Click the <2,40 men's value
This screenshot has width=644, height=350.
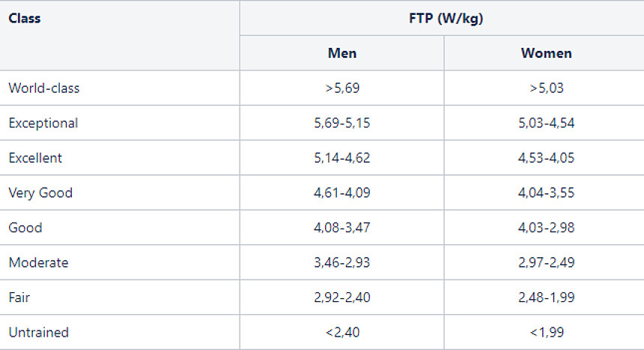point(342,332)
